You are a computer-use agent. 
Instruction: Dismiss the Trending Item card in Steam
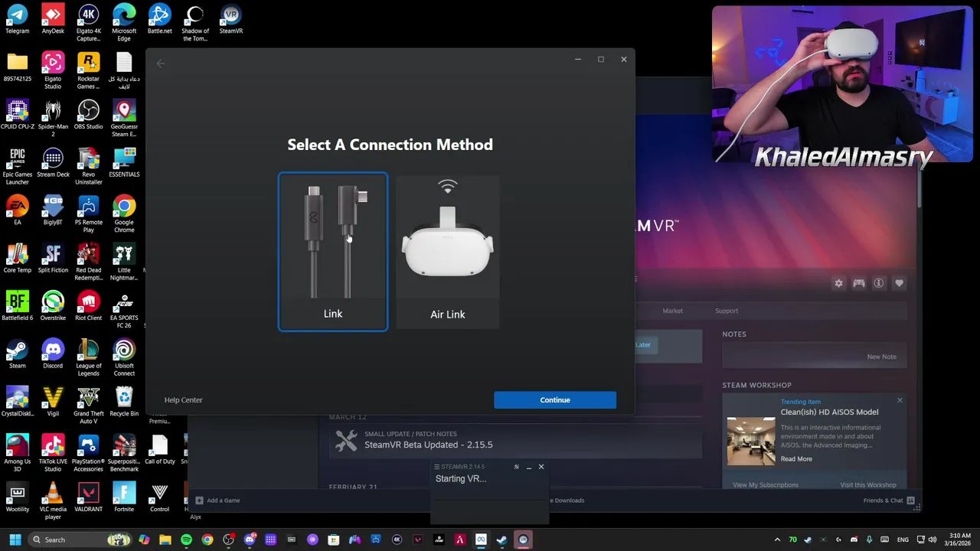coord(900,401)
